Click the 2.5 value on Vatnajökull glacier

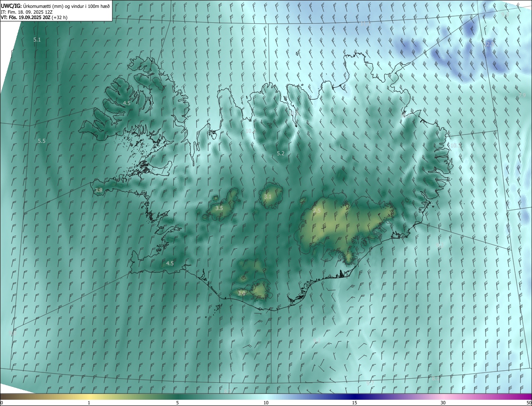click(317, 211)
